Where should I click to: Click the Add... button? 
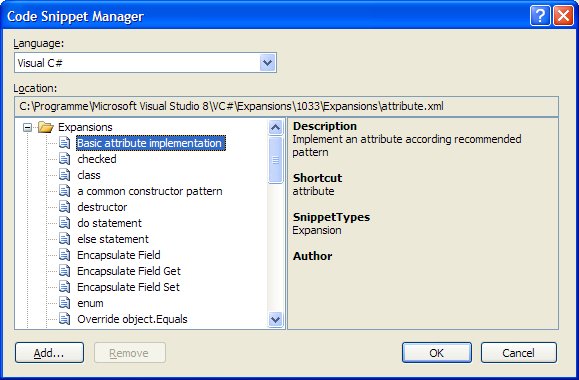(x=49, y=353)
